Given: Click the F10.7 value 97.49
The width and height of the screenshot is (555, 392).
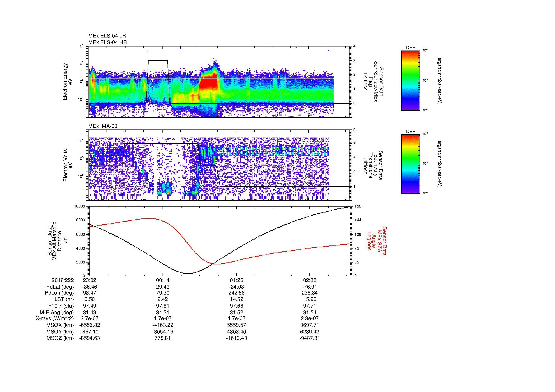Looking at the screenshot, I should pyautogui.click(x=90, y=306).
